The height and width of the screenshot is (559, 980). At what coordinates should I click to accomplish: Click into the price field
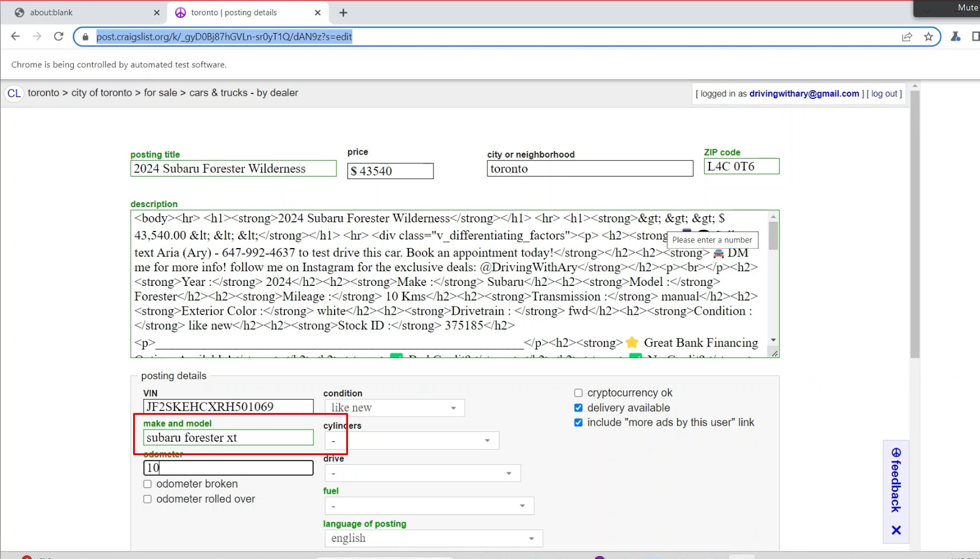pyautogui.click(x=390, y=171)
